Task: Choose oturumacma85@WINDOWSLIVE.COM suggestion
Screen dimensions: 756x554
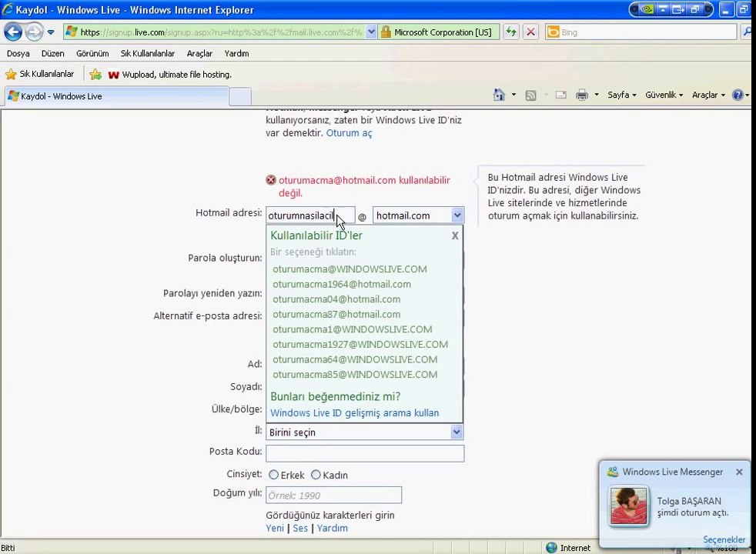Action: 355,374
